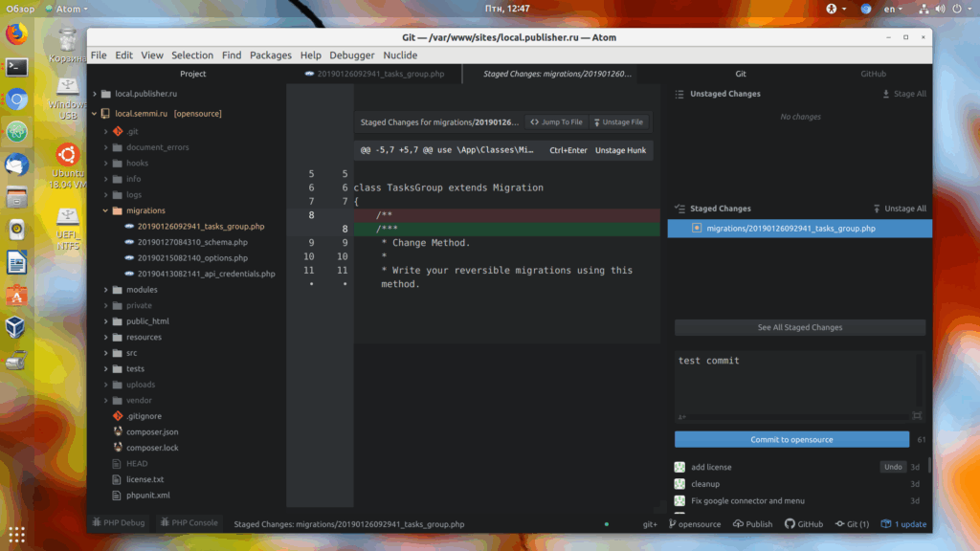
Task: Click the opensource branch indicator
Action: point(695,524)
